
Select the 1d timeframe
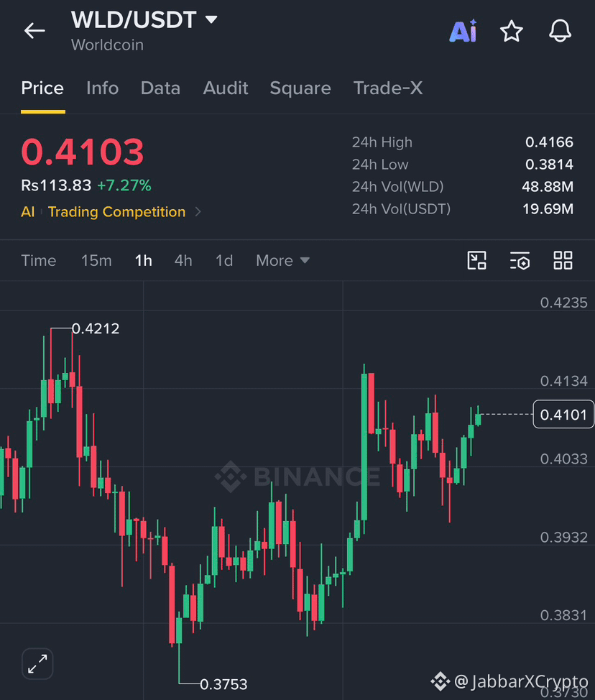click(224, 260)
